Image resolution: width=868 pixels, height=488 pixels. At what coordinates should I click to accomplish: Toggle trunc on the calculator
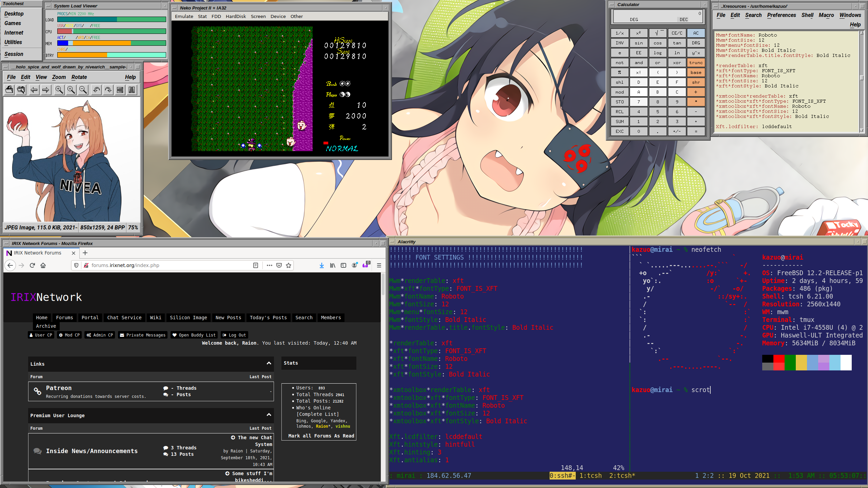pos(696,63)
